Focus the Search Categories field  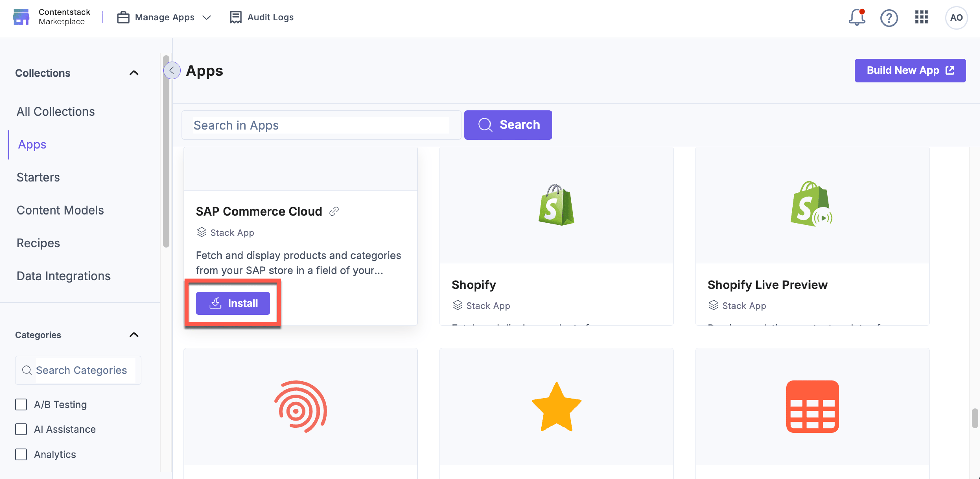pyautogui.click(x=78, y=370)
